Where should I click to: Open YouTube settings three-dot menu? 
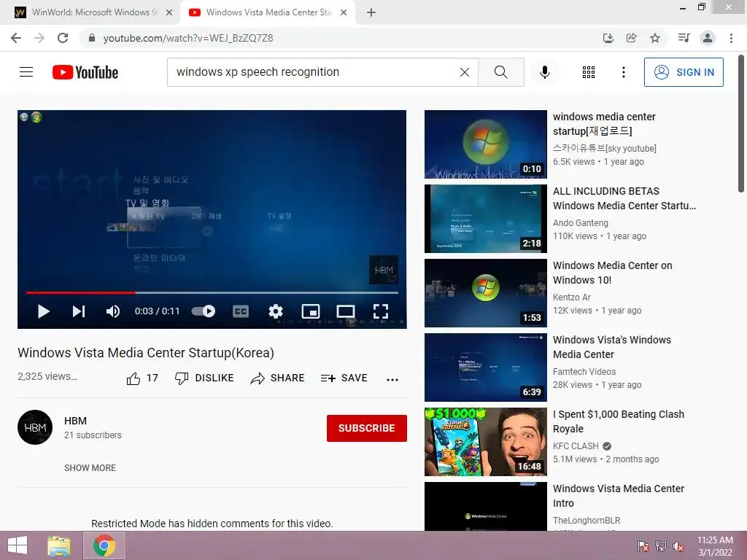click(623, 72)
